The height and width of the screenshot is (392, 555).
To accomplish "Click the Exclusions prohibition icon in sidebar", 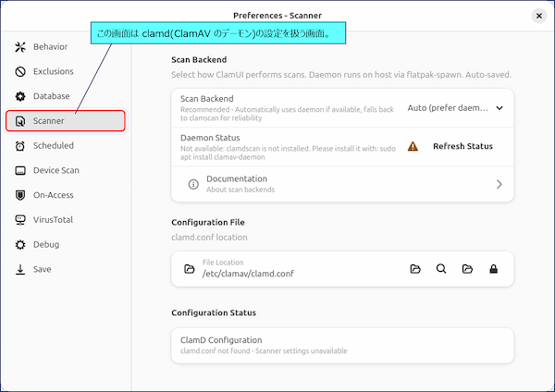I will pyautogui.click(x=20, y=71).
